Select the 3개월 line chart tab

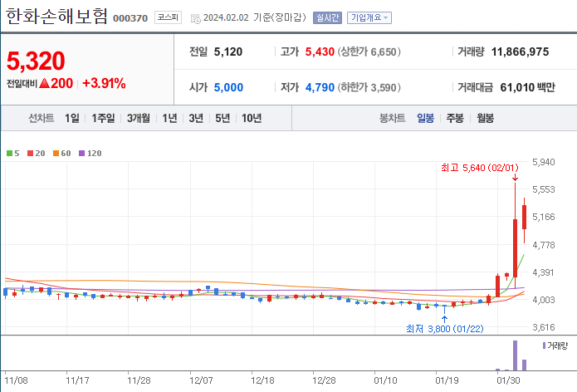[x=139, y=118]
